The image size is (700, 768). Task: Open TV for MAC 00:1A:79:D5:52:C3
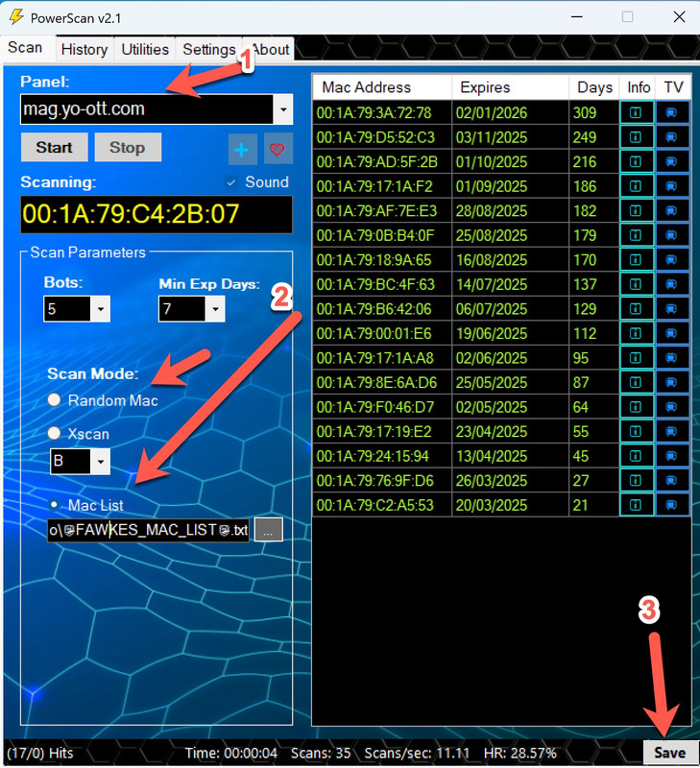click(672, 137)
